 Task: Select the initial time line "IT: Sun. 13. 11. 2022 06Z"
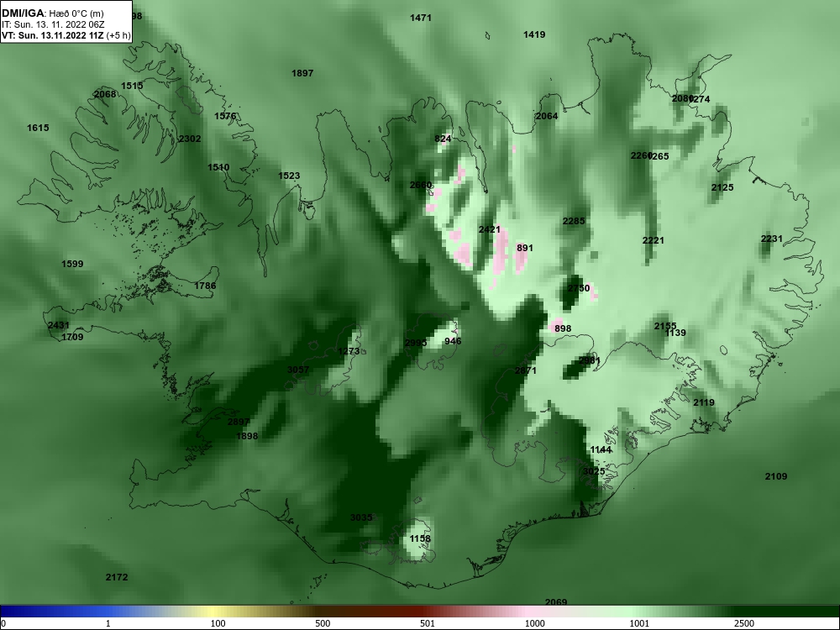pyautogui.click(x=53, y=24)
